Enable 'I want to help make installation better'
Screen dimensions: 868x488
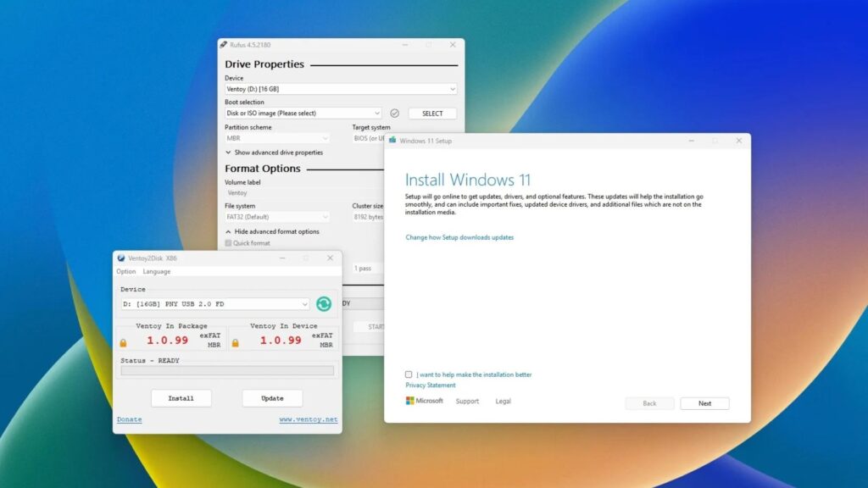click(409, 374)
